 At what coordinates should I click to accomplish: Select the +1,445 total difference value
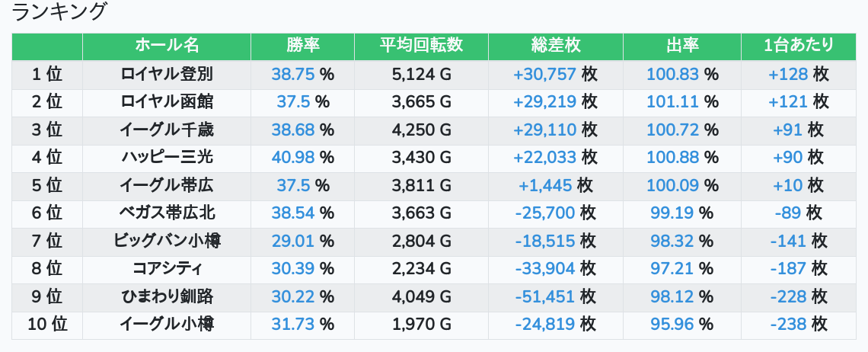(545, 185)
